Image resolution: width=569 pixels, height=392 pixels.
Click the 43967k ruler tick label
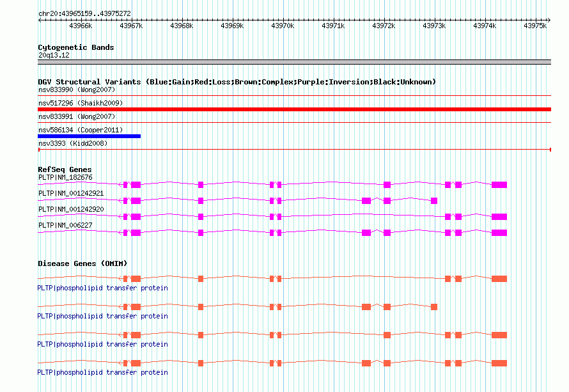pos(131,26)
